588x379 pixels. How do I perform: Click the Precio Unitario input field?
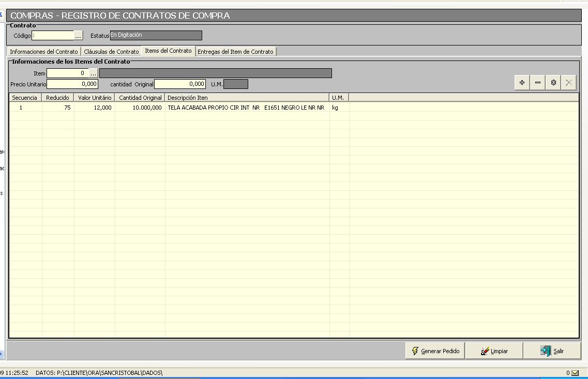pos(72,84)
